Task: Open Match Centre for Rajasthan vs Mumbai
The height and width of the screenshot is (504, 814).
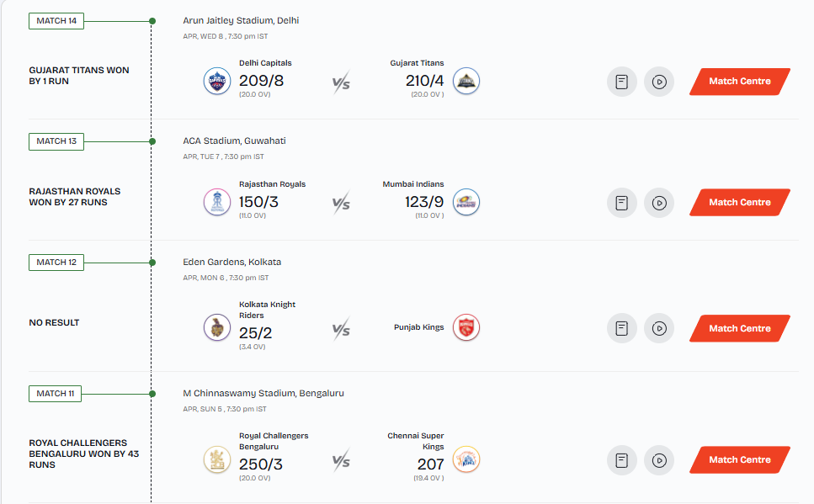Action: point(739,203)
